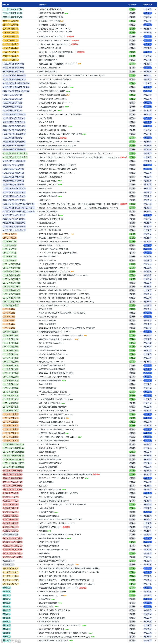159x644 pixels.
Task: Select 海关进出口 name cell
Action: pyautogui.click(x=83, y=486)
